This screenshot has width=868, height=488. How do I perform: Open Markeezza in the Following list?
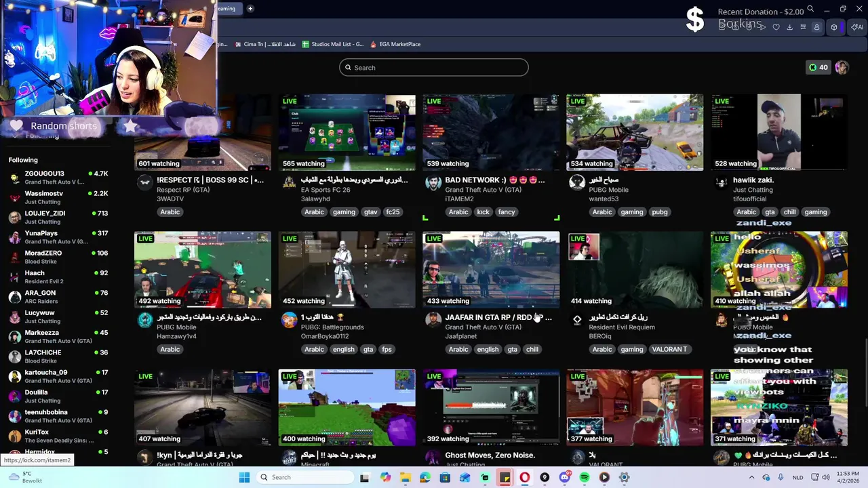tap(58, 336)
